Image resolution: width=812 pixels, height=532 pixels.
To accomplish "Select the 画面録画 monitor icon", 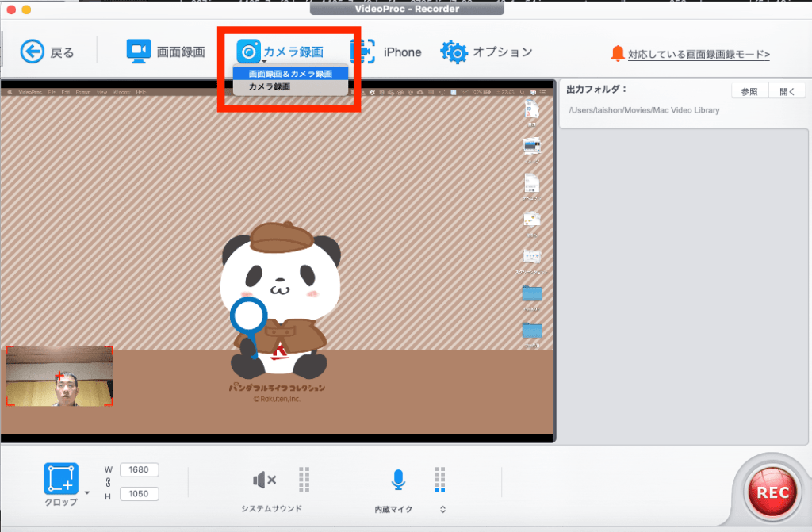I will click(138, 52).
